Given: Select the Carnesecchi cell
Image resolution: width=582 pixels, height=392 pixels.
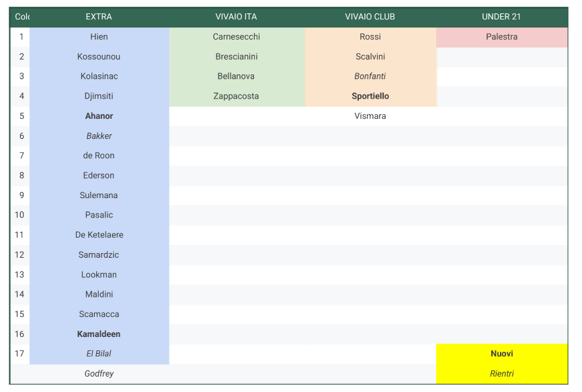Looking at the screenshot, I should click(x=236, y=37).
